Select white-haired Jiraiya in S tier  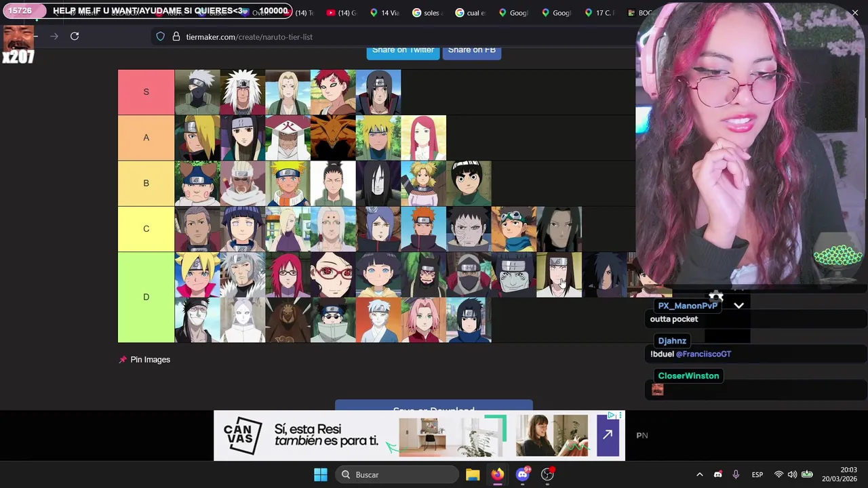243,92
